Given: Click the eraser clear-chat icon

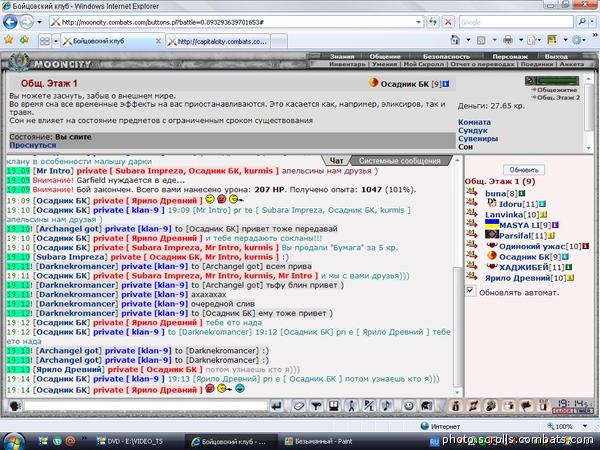Looking at the screenshot, I should [x=298, y=406].
